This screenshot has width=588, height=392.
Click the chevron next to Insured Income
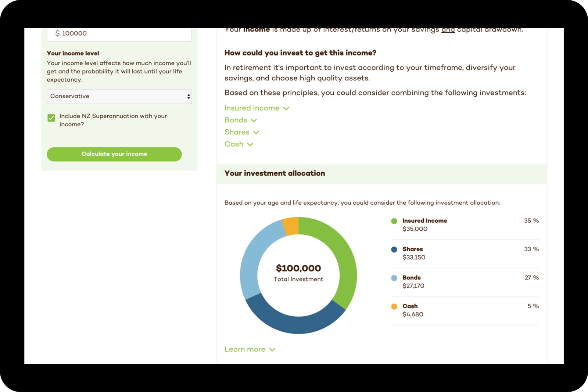[286, 108]
